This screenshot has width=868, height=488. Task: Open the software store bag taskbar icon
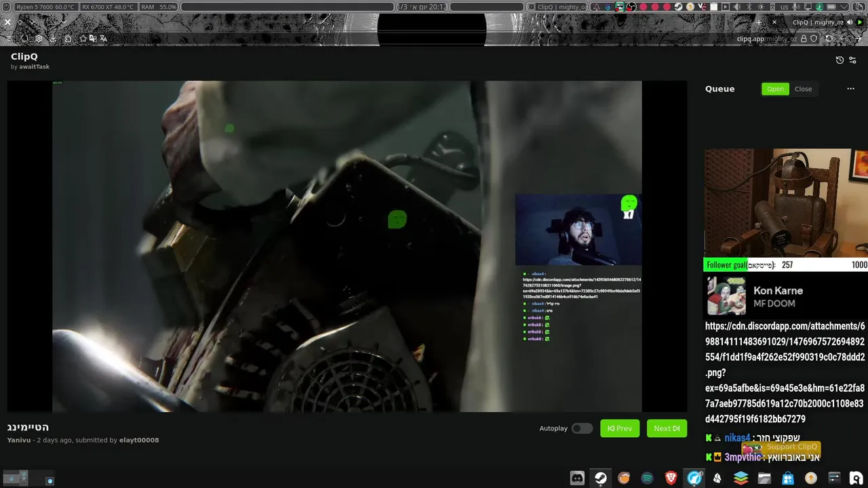click(x=787, y=478)
